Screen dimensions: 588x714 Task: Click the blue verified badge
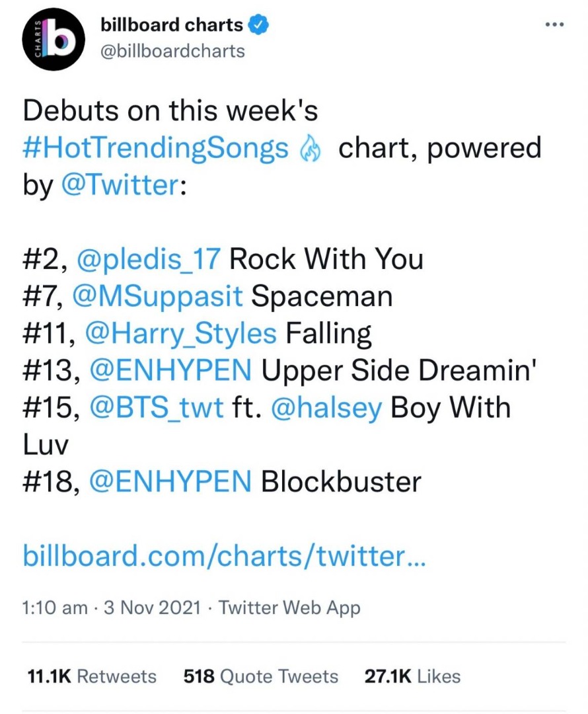point(258,26)
